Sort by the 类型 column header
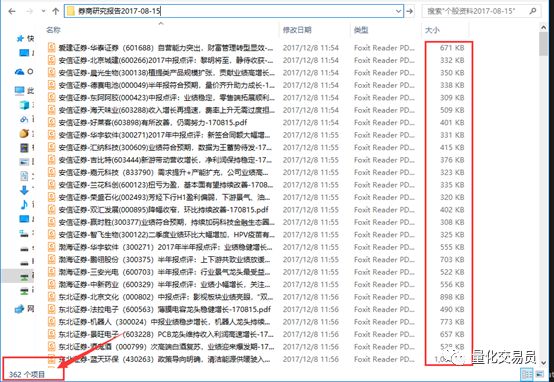Viewport: 554px width, 382px height. tap(361, 30)
